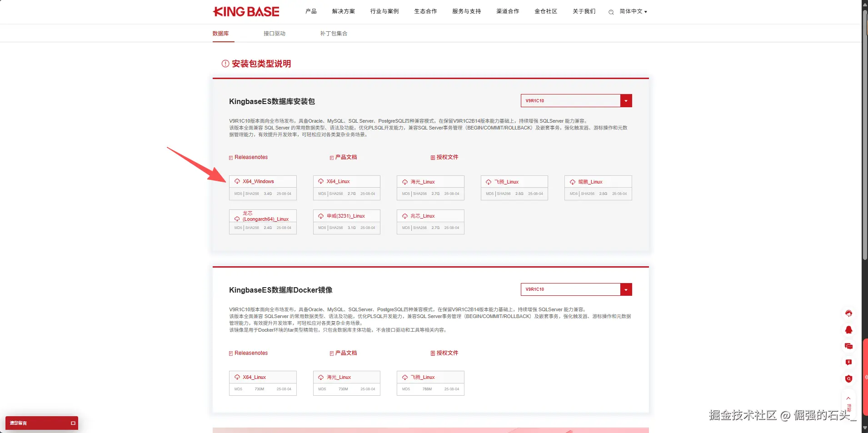This screenshot has height=433, width=868.
Task: Open Releasenotes link under installer packages
Action: pyautogui.click(x=251, y=157)
